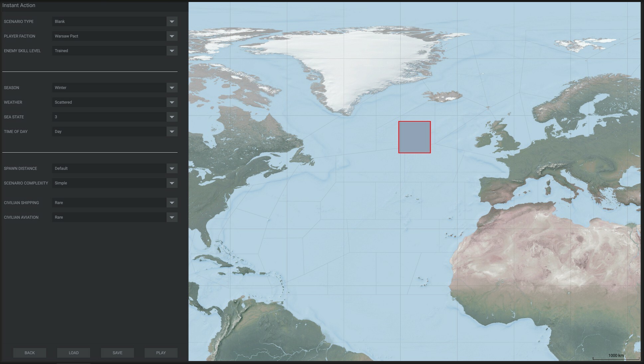Open the Civilian Aviation dropdown
The height and width of the screenshot is (364, 644).
point(115,217)
